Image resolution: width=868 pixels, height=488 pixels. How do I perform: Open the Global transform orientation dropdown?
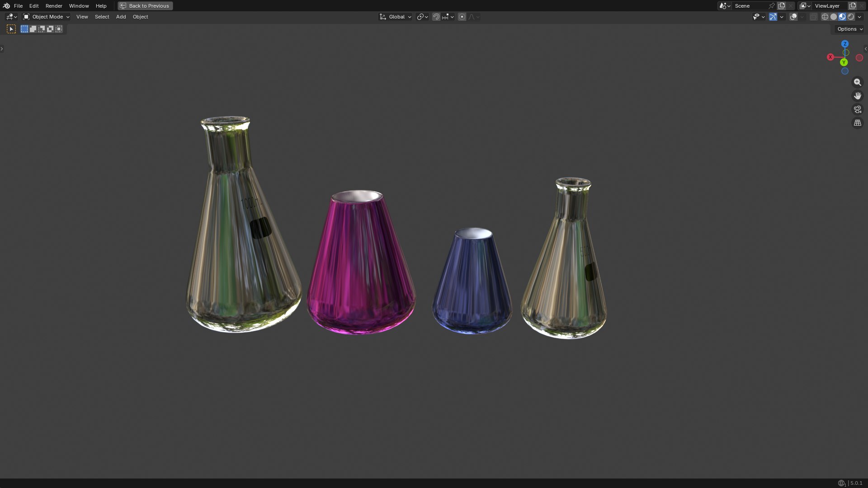pyautogui.click(x=396, y=17)
